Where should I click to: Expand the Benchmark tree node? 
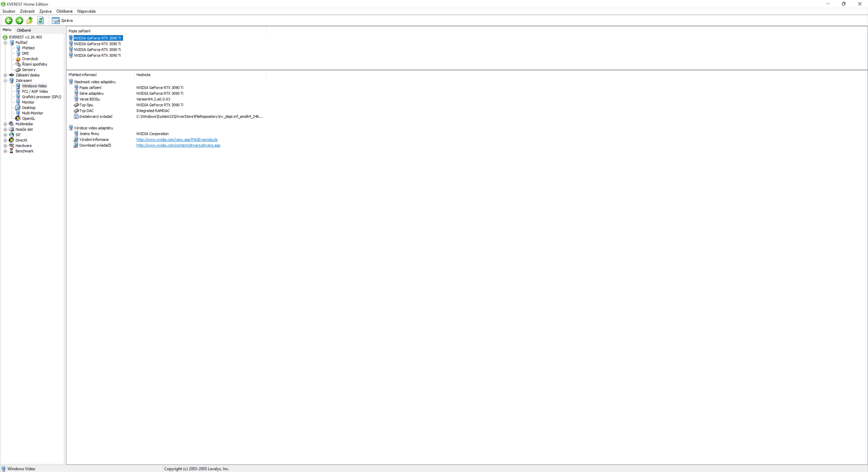coord(5,151)
